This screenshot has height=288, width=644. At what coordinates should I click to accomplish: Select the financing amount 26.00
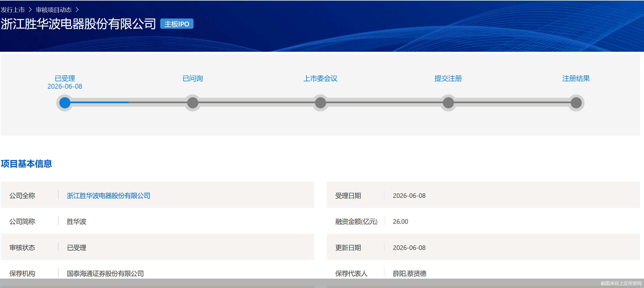pos(401,221)
